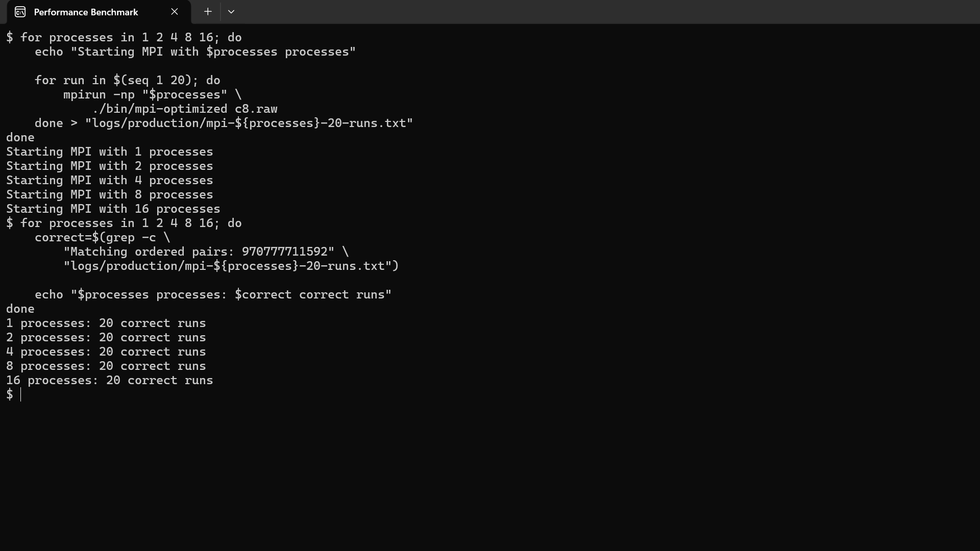Click the '16 processes: 20 correct runs' line
The height and width of the screenshot is (551, 980).
tap(110, 381)
